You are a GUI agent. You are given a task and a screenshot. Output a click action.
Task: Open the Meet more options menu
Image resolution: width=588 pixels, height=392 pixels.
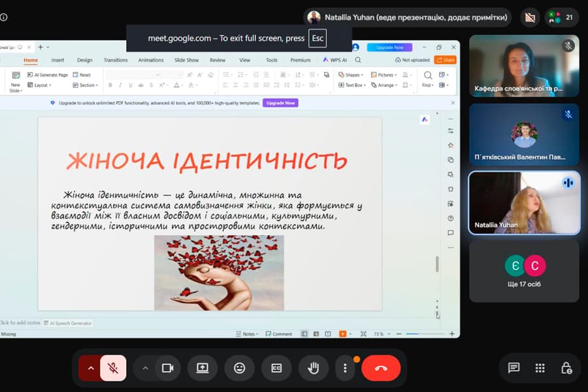pyautogui.click(x=345, y=368)
